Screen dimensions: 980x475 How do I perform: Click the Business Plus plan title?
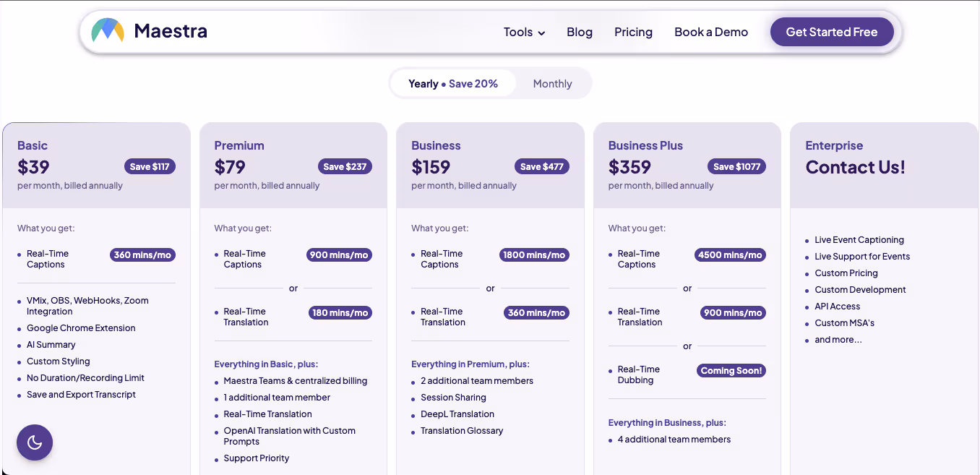(x=645, y=145)
